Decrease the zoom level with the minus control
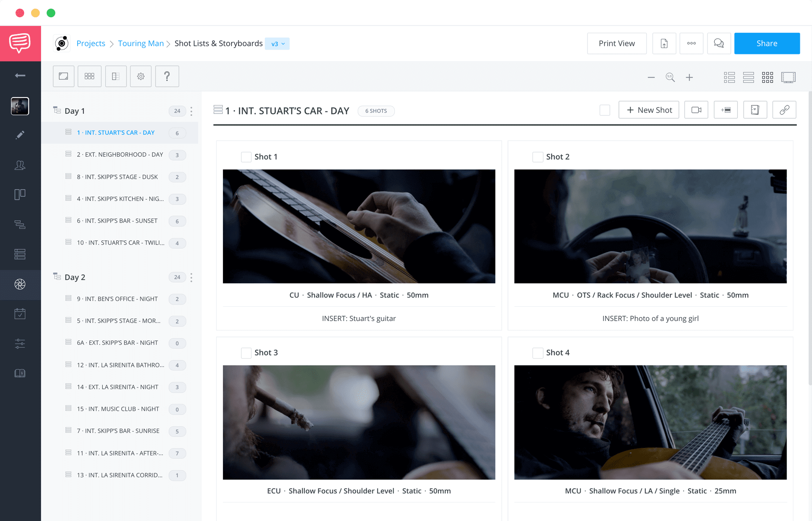812x521 pixels. 651,77
